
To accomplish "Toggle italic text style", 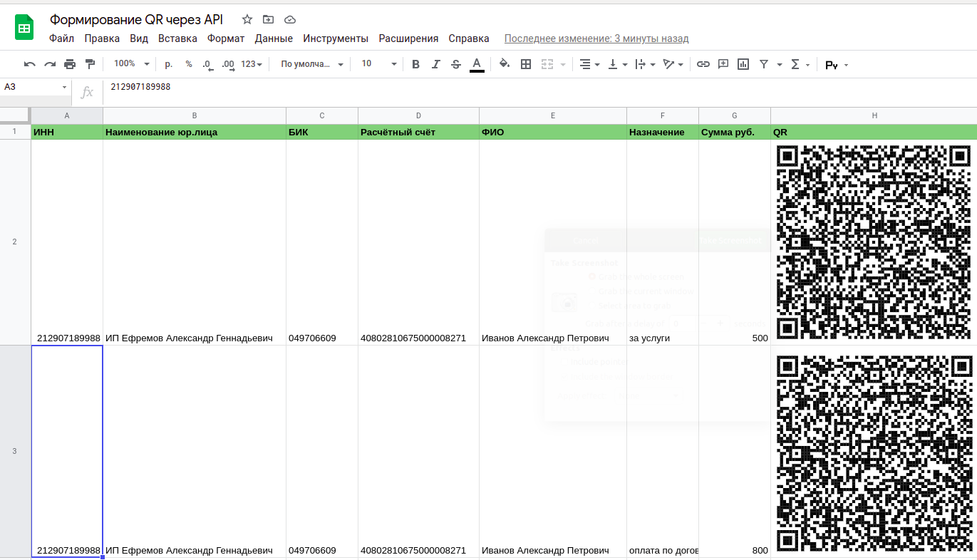I will pyautogui.click(x=436, y=64).
